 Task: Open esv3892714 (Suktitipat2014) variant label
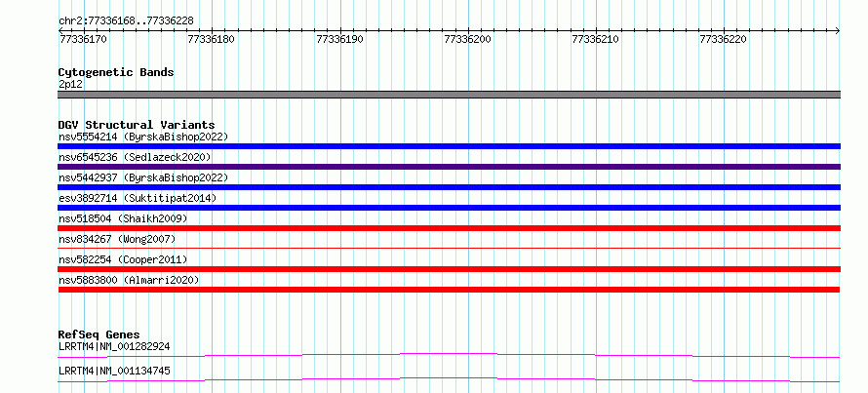coord(138,198)
